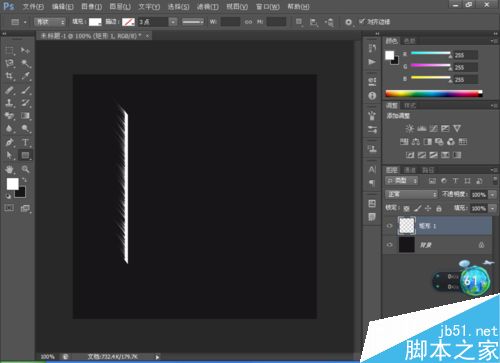
Task: Select the Type tool in toolbox
Action: [25, 142]
